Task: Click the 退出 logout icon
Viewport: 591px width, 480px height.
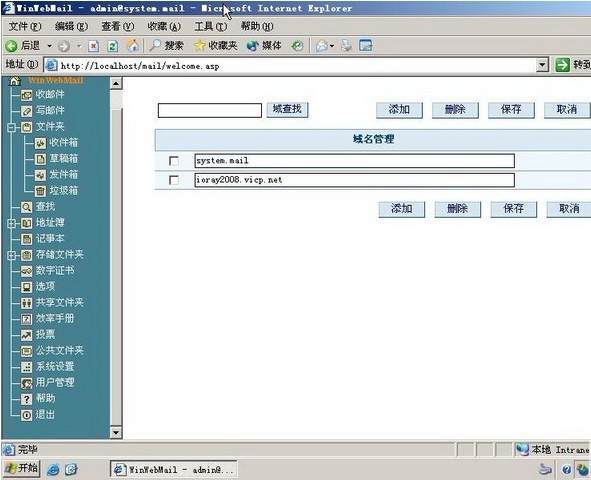Action: pos(26,415)
